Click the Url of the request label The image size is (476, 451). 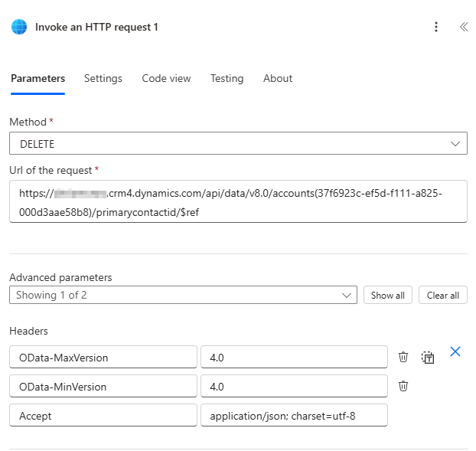tap(51, 170)
